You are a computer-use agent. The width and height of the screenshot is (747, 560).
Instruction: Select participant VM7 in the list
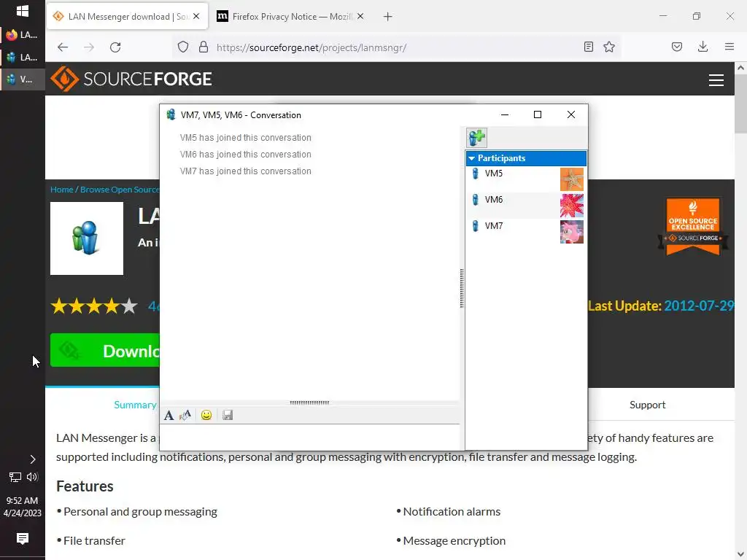pyautogui.click(x=526, y=231)
